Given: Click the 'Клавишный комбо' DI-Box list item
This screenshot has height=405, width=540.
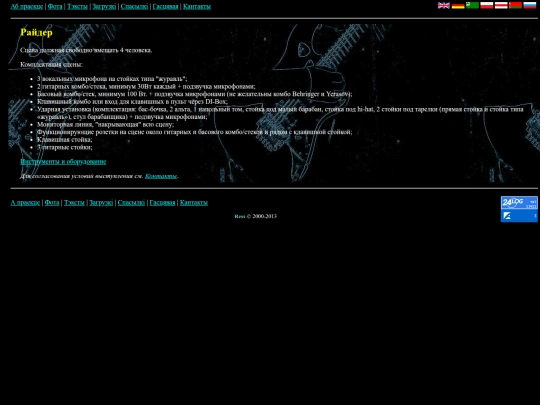Looking at the screenshot, I should pyautogui.click(x=132, y=102).
